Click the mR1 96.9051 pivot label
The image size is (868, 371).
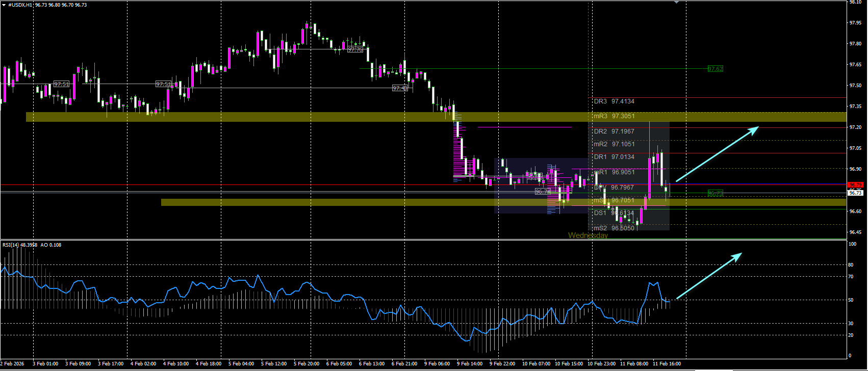(614, 172)
